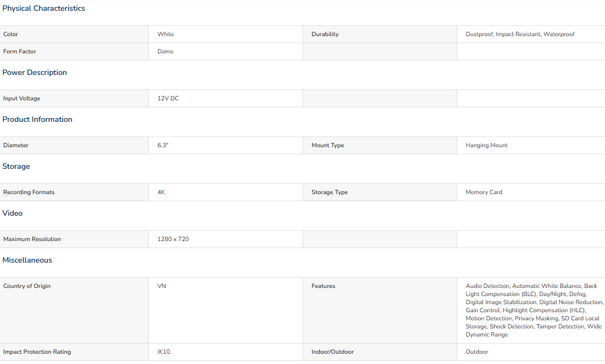Image resolution: width=605 pixels, height=364 pixels.
Task: Click the Physical Characteristics section heading
Action: (x=44, y=8)
